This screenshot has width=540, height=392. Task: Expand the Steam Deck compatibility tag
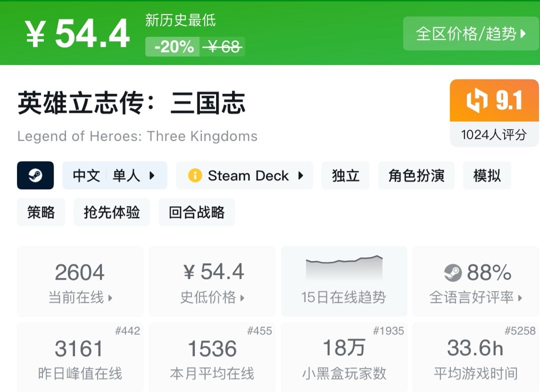[x=244, y=176]
